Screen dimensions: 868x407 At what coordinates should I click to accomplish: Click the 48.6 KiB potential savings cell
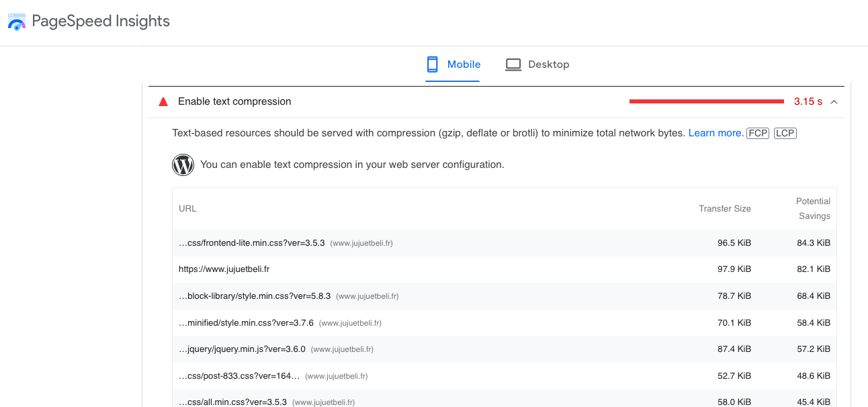814,376
